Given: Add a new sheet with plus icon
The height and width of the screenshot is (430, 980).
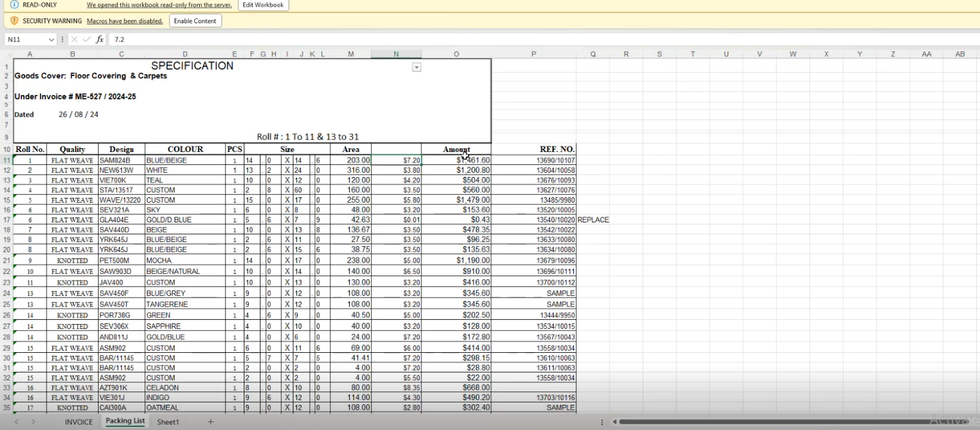Looking at the screenshot, I should (211, 421).
